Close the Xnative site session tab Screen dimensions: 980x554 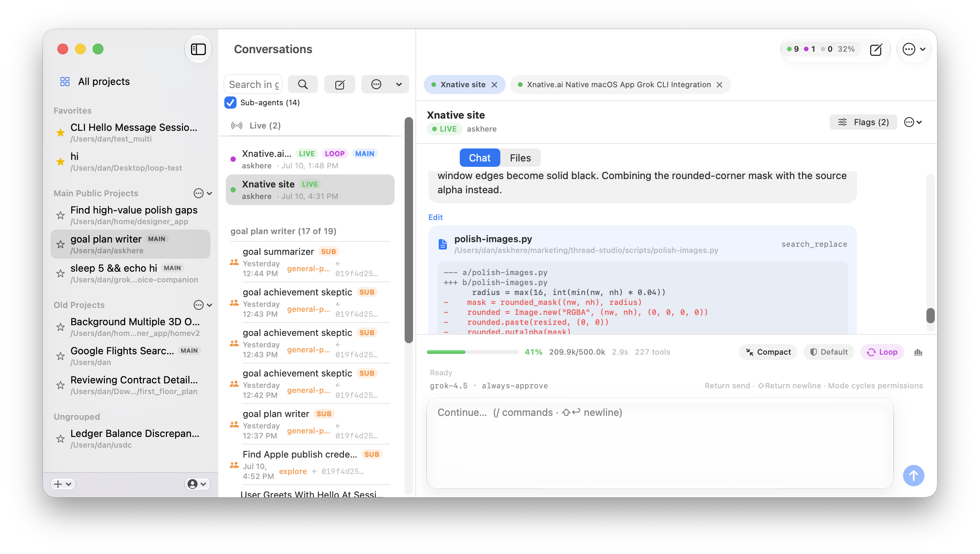coord(494,85)
